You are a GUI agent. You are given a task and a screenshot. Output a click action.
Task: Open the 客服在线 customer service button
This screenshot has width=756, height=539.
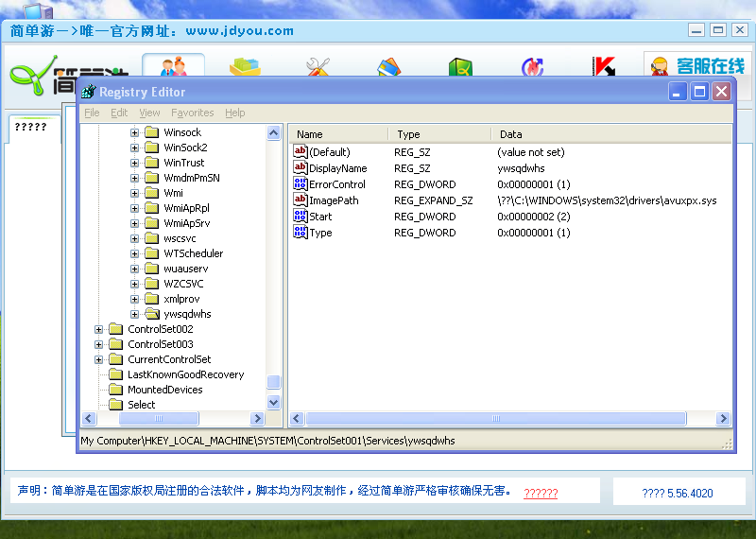(x=697, y=65)
